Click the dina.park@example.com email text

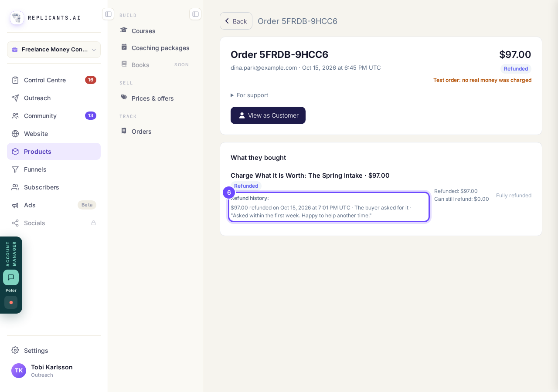[264, 68]
